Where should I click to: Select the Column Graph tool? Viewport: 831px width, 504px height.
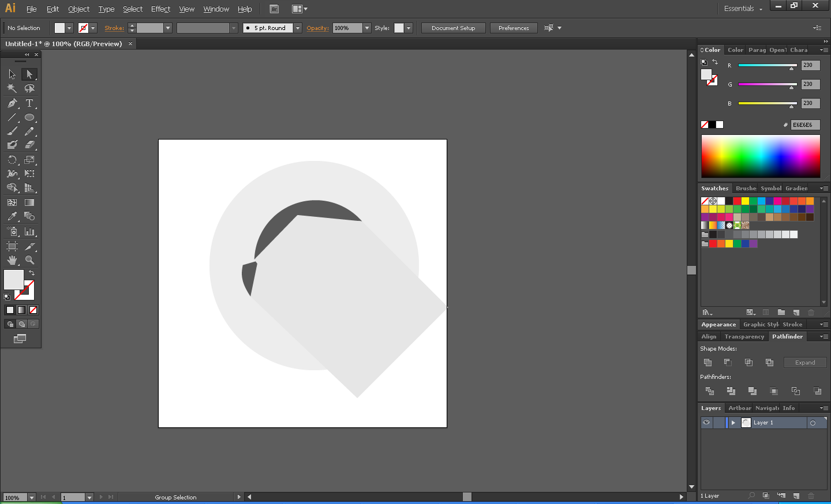(x=29, y=231)
